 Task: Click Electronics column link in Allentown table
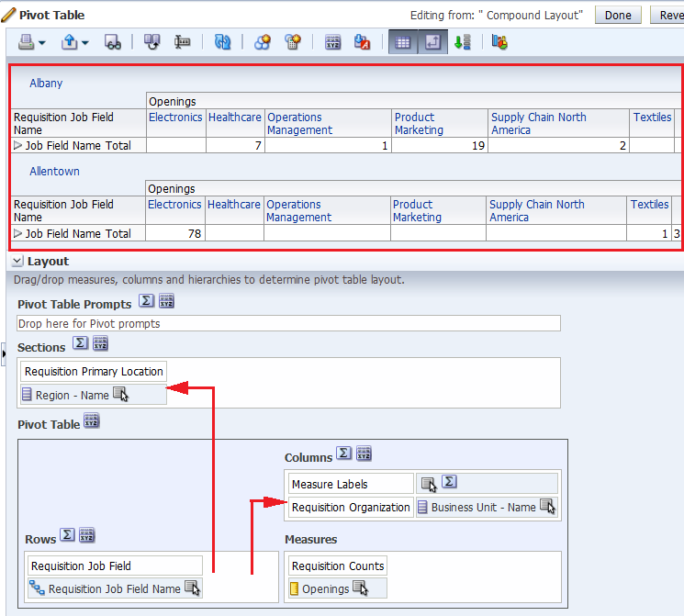point(174,205)
